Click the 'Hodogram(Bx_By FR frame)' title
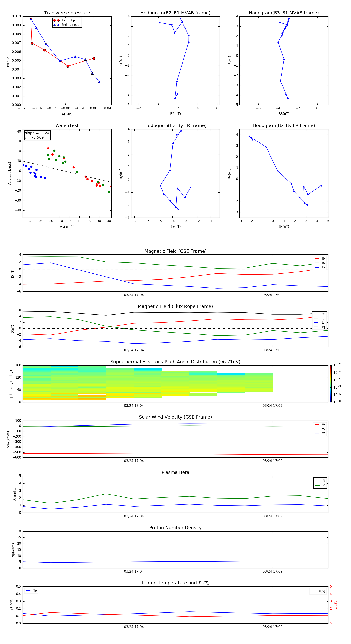Image resolution: width=351 pixels, height=644 pixels. 284,125
